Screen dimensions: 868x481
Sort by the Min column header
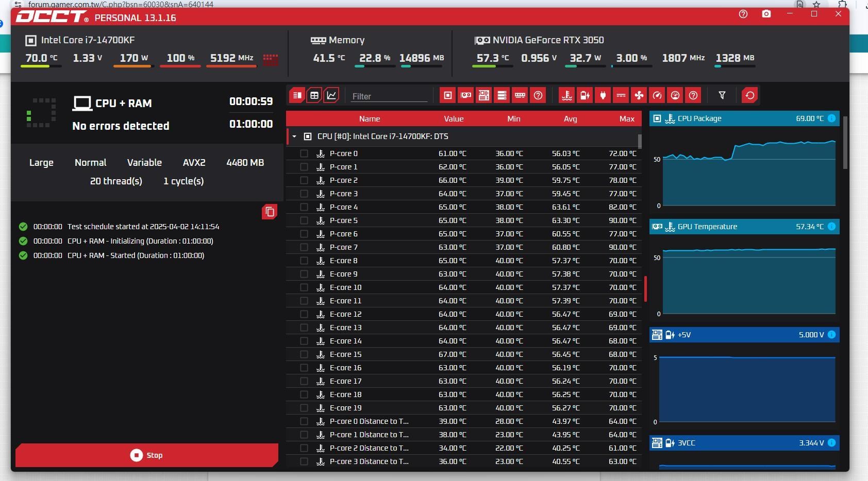click(x=514, y=118)
